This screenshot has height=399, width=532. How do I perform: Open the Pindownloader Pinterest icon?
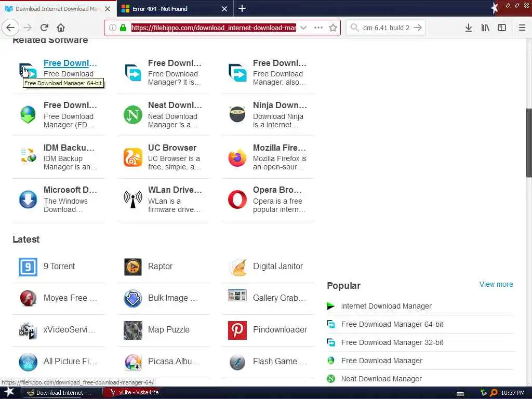click(x=237, y=330)
